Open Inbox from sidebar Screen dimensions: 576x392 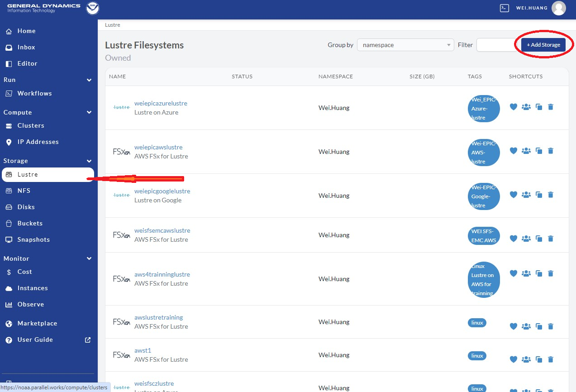pyautogui.click(x=26, y=47)
